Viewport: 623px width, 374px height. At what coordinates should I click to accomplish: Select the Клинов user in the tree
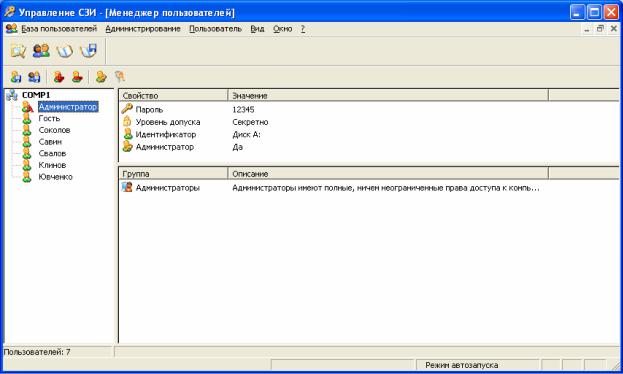[52, 165]
